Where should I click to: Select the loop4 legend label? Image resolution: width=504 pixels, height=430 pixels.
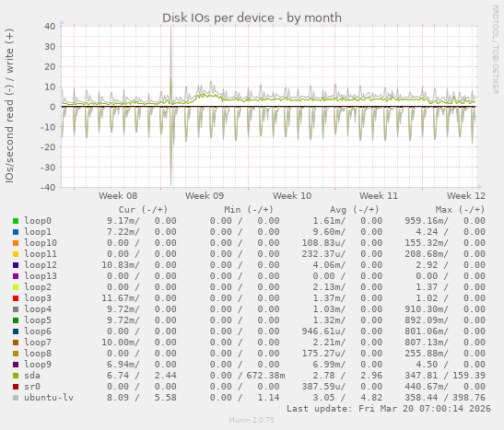(38, 309)
